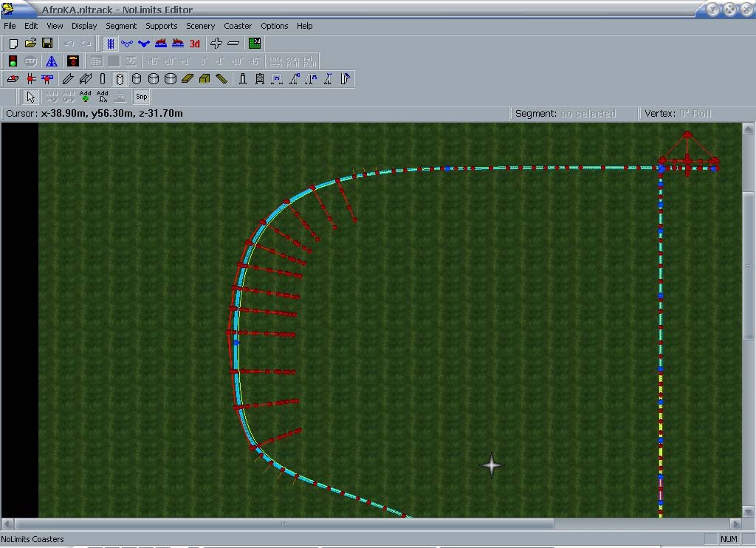This screenshot has width=756, height=548.
Task: Open the Segment menu
Action: (121, 26)
